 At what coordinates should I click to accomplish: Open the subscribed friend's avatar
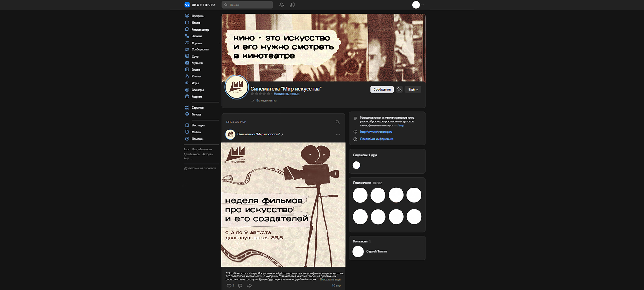click(356, 165)
